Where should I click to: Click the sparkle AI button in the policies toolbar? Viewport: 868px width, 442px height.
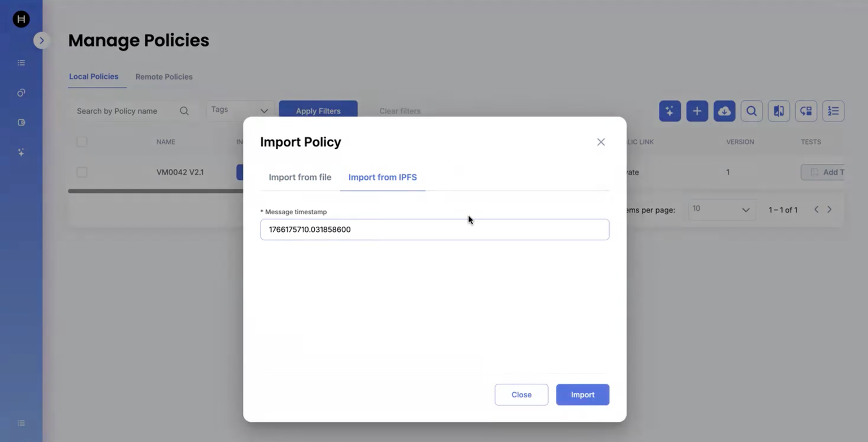point(670,111)
